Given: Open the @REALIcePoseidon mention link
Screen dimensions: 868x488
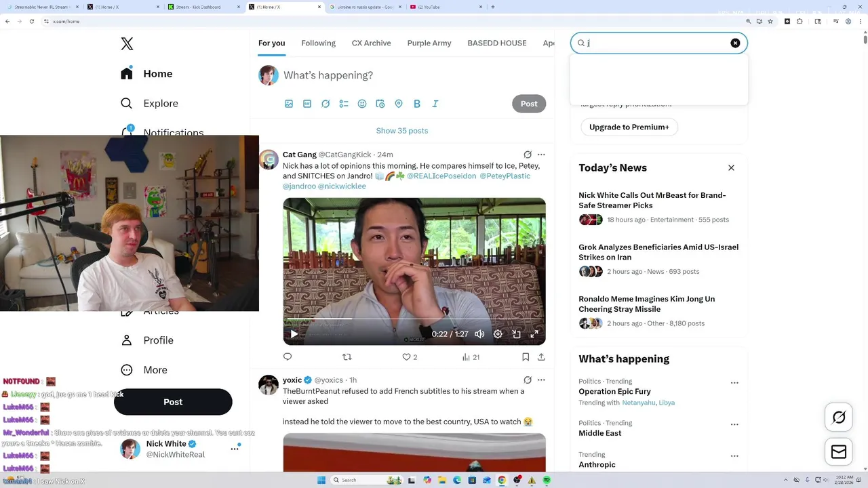Looking at the screenshot, I should [x=441, y=176].
